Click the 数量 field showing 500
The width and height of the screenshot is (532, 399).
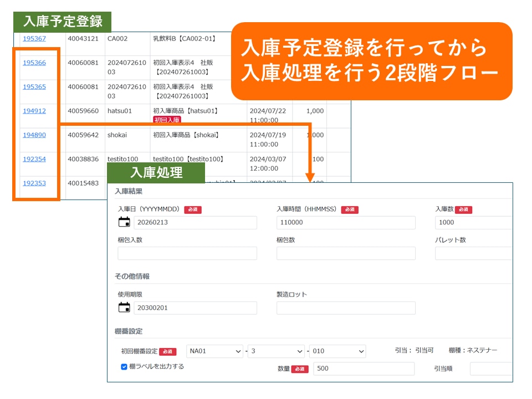click(x=363, y=369)
